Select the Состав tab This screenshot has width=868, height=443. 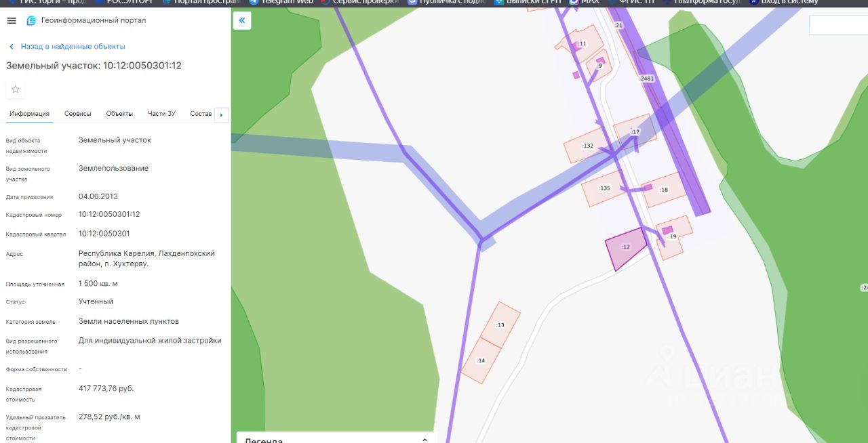(x=201, y=113)
